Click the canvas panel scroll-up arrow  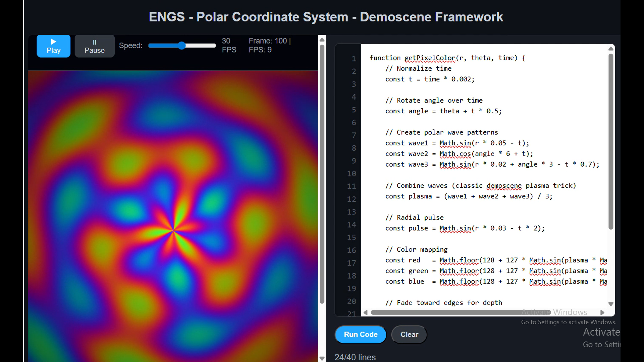[322, 40]
